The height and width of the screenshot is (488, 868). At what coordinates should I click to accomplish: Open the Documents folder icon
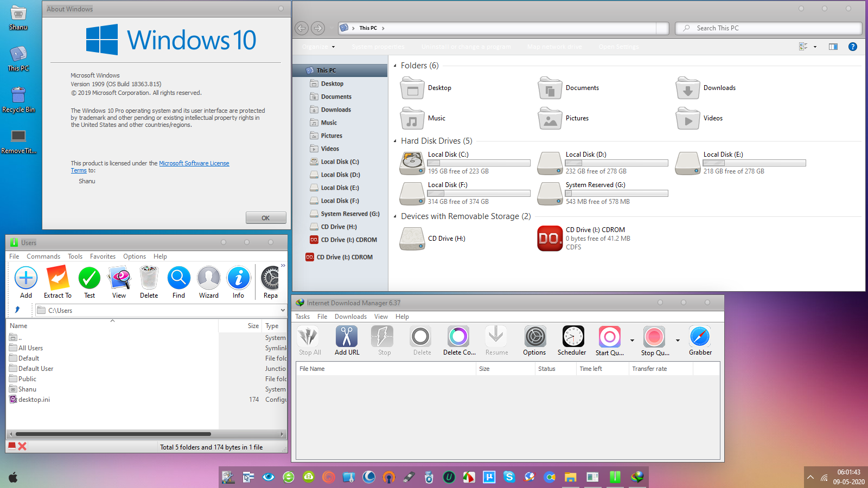pos(550,88)
